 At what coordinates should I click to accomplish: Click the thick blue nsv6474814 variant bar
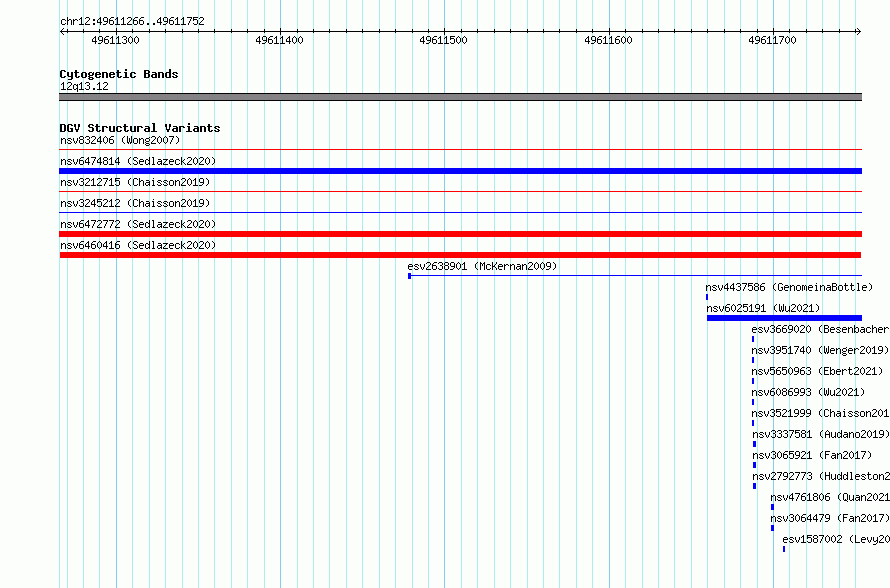[x=460, y=171]
